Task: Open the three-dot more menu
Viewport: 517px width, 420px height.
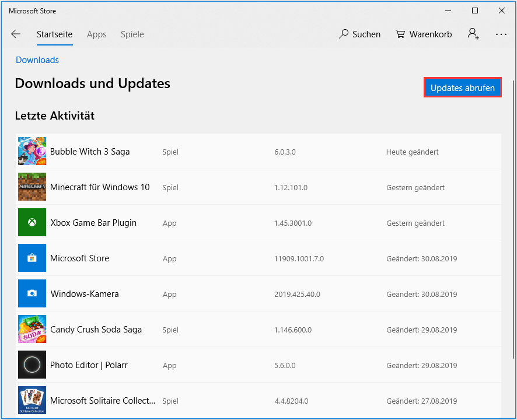Action: 501,34
